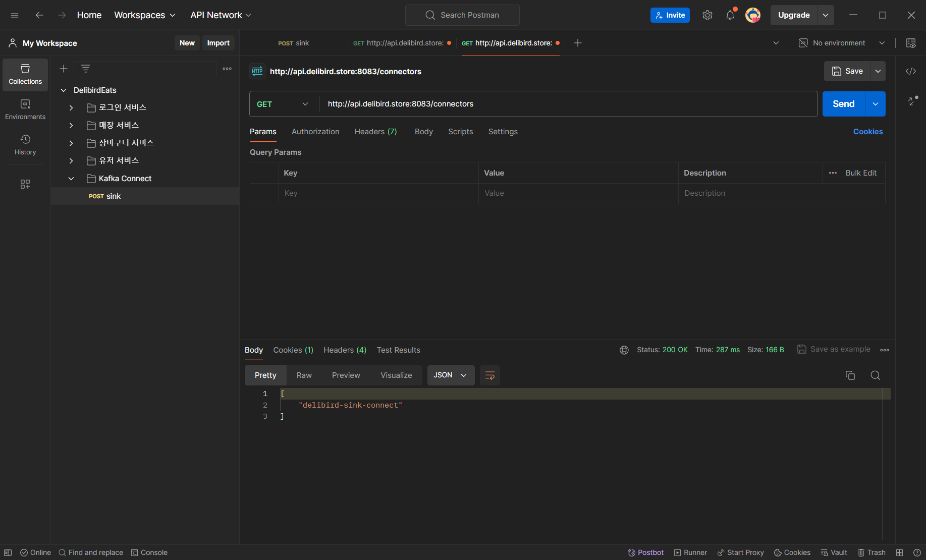This screenshot has width=926, height=560.
Task: Click the request URL input field
Action: click(568, 104)
